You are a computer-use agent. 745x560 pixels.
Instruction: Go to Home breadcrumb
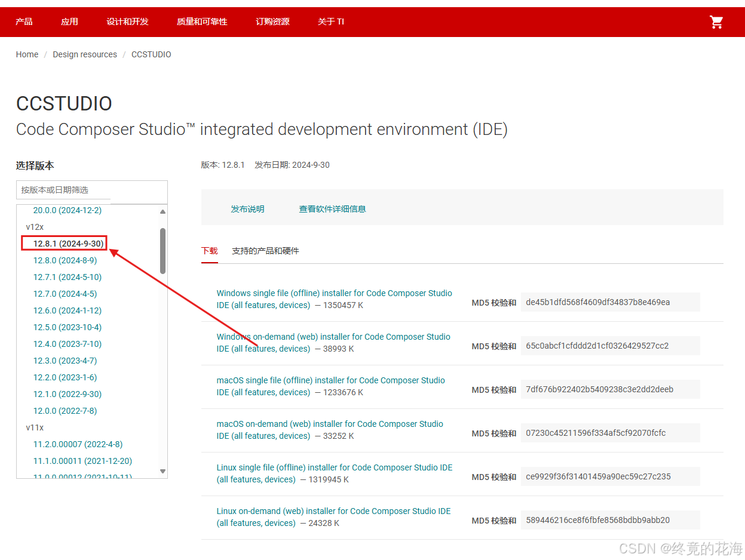[x=27, y=54]
